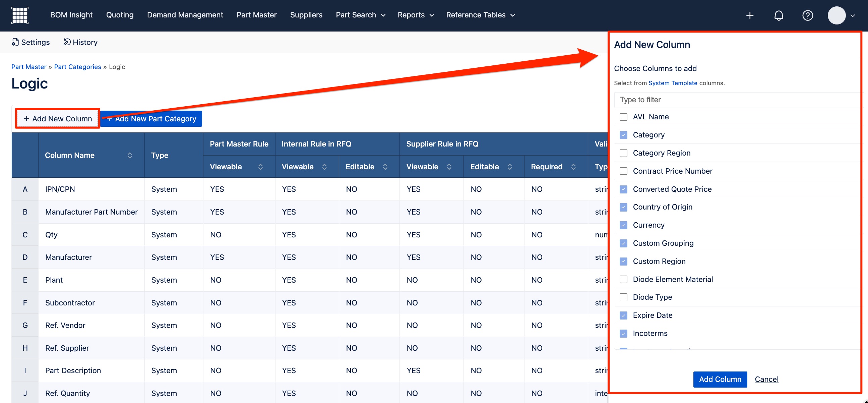Open Part Master in navigation bar
The image size is (868, 403).
point(256,15)
